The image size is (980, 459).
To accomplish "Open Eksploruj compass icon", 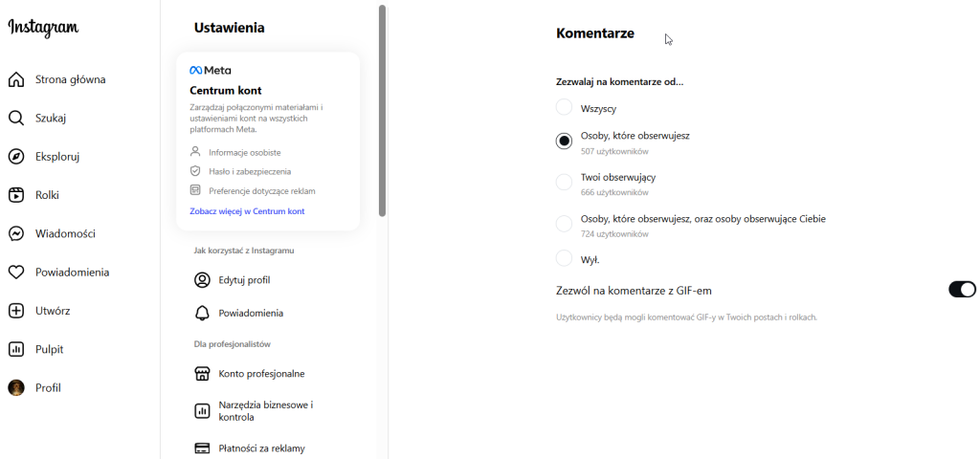I will [16, 157].
